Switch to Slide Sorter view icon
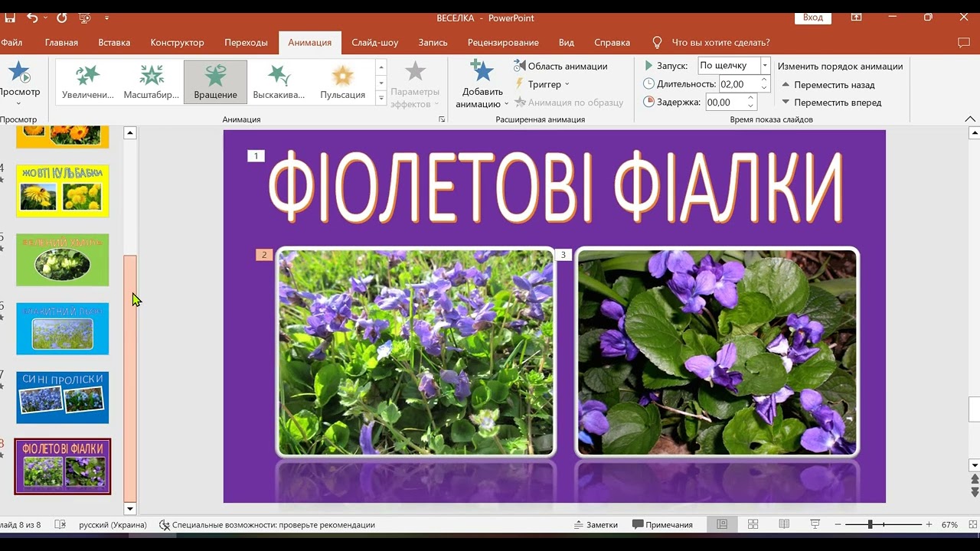The image size is (980, 551). (x=753, y=525)
